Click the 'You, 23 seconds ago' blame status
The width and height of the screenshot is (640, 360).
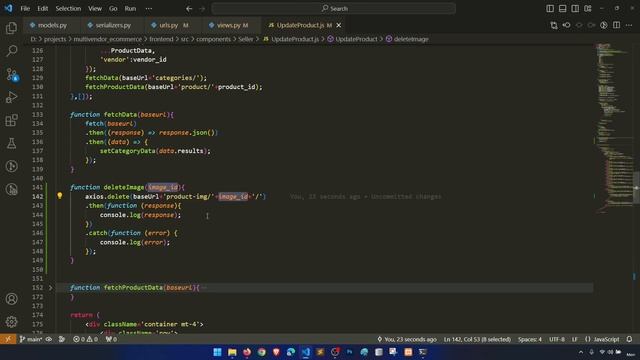coord(407,339)
